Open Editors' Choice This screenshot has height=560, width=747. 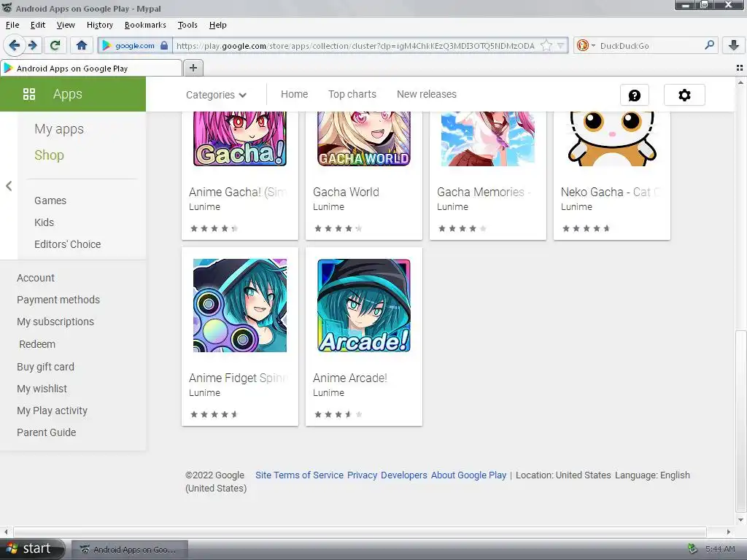click(x=67, y=244)
